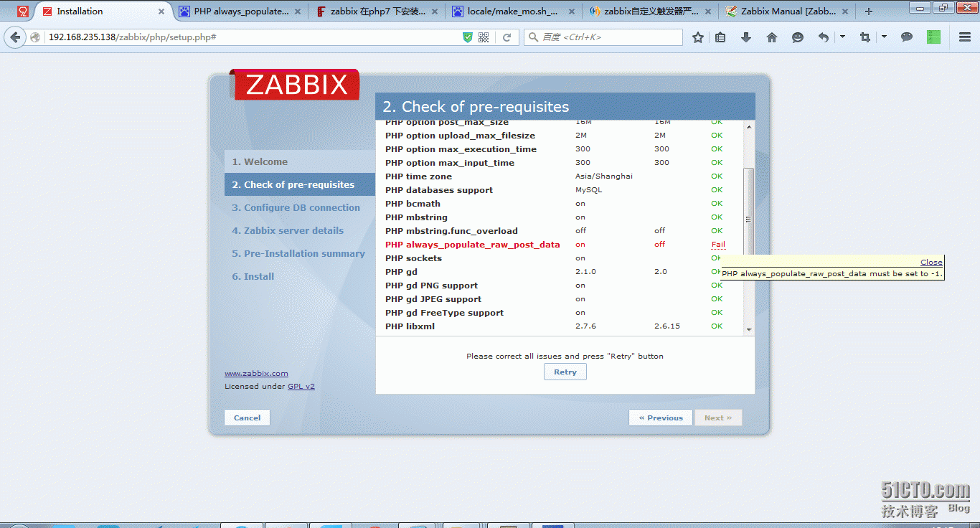
Task: Click the PHP option max_execution_time label
Action: tap(461, 149)
